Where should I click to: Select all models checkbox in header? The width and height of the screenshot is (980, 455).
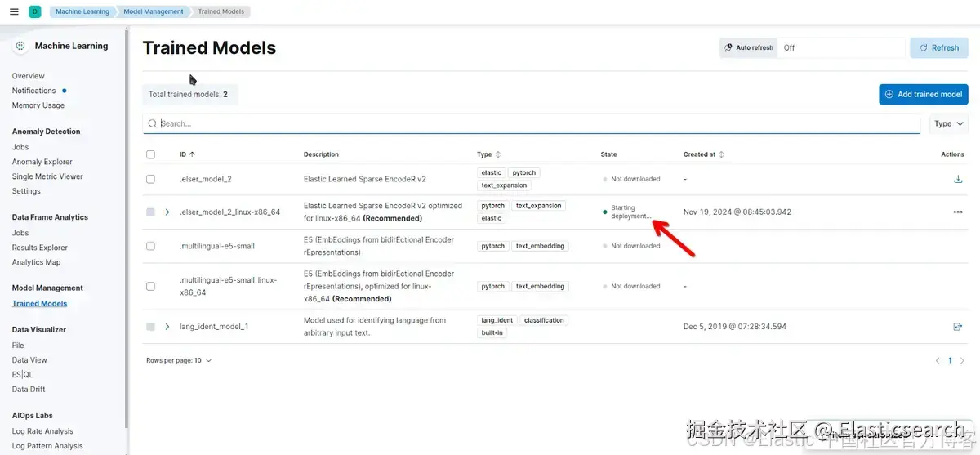[150, 154]
